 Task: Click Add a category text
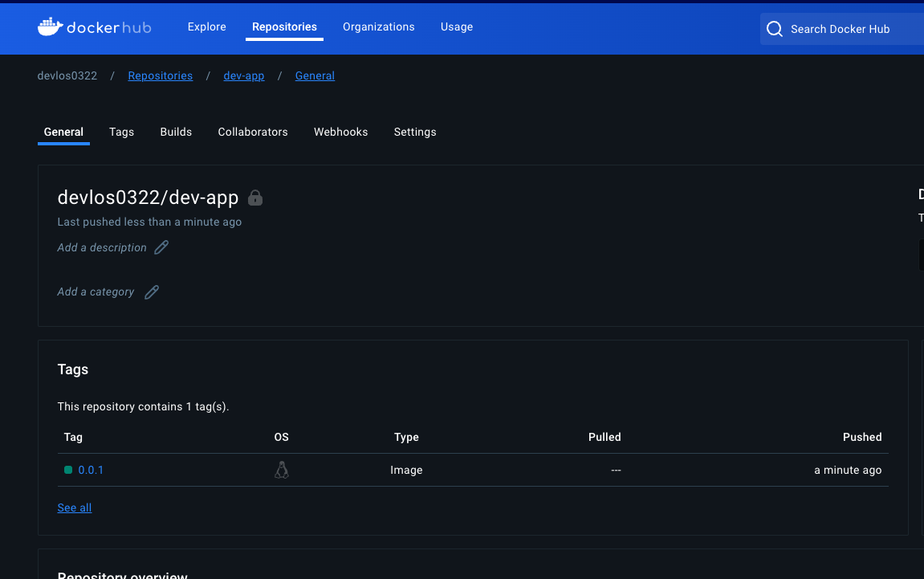coord(96,292)
